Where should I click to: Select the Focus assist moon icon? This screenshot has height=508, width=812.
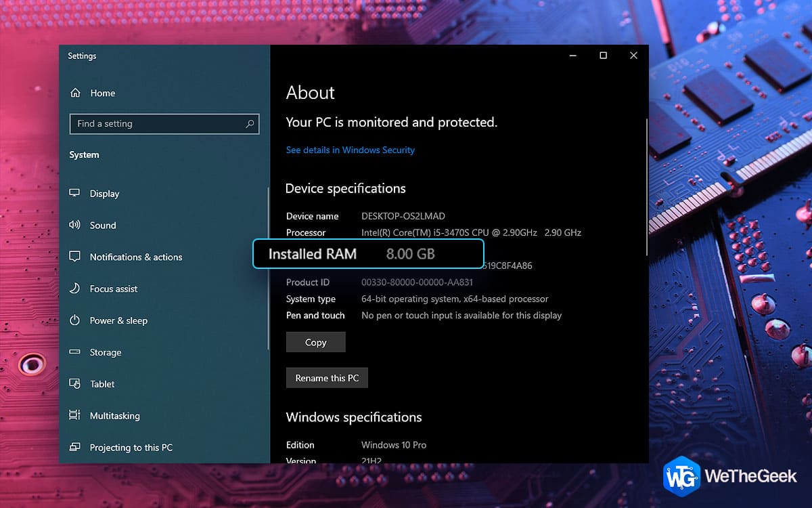(x=75, y=289)
